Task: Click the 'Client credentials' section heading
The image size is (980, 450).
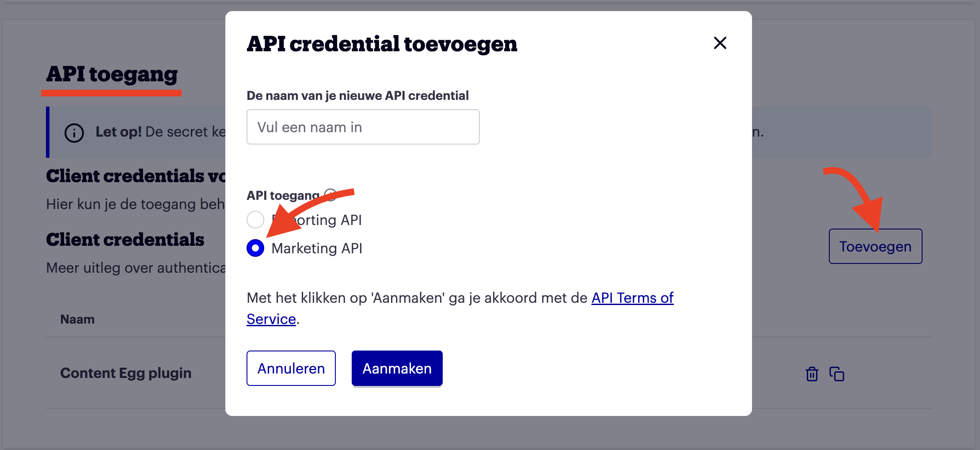Action: 125,240
